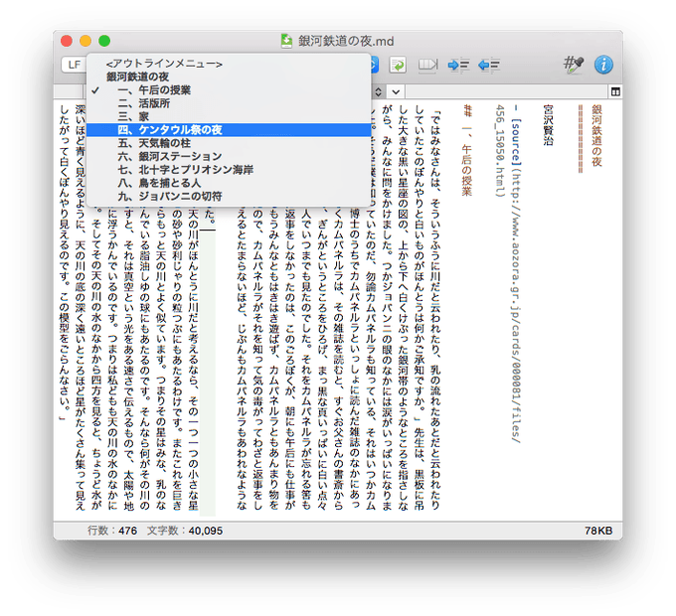Jump to 七、北十字とプリオシン海岸 heading

(229, 170)
